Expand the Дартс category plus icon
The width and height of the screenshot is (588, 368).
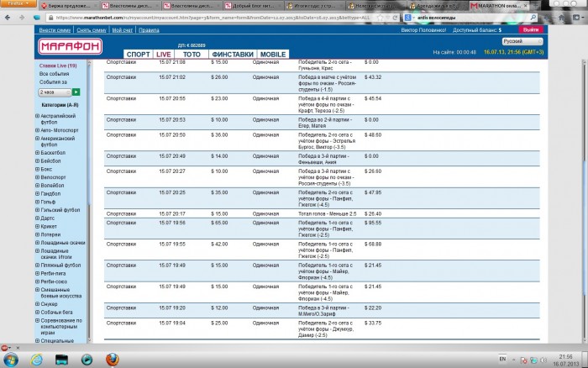click(x=37, y=218)
